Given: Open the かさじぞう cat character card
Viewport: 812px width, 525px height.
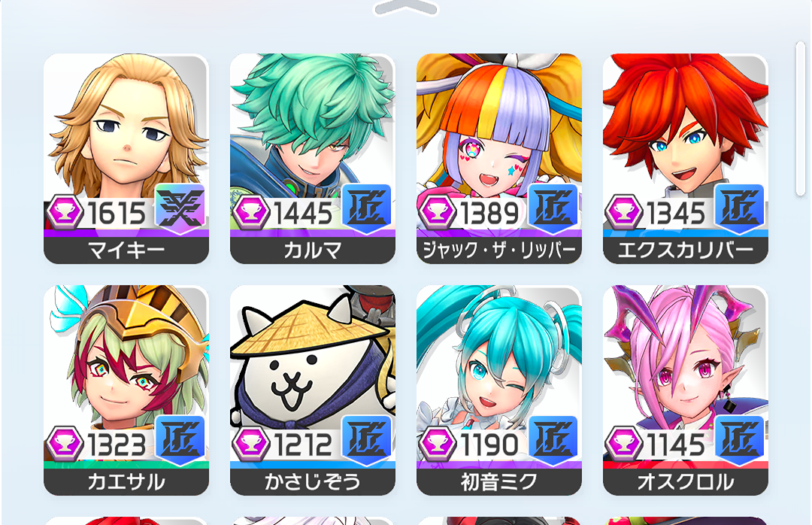Looking at the screenshot, I should [x=313, y=390].
